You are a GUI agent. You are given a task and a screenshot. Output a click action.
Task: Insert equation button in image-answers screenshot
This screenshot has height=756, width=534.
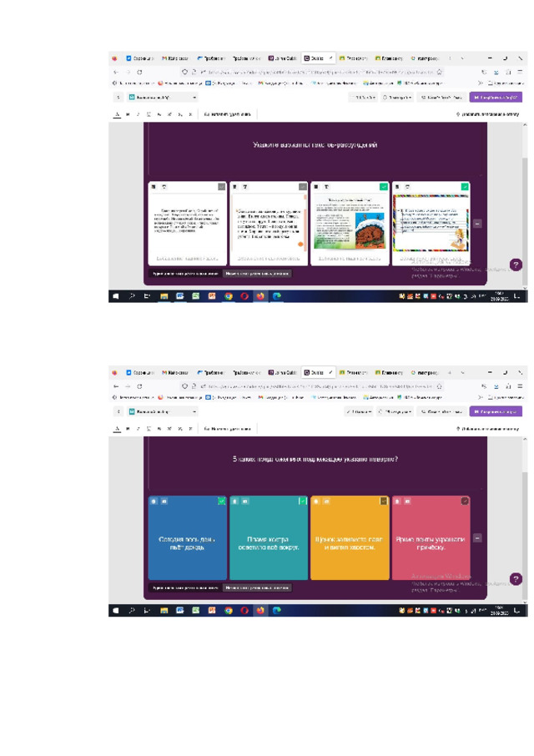pyautogui.click(x=227, y=114)
